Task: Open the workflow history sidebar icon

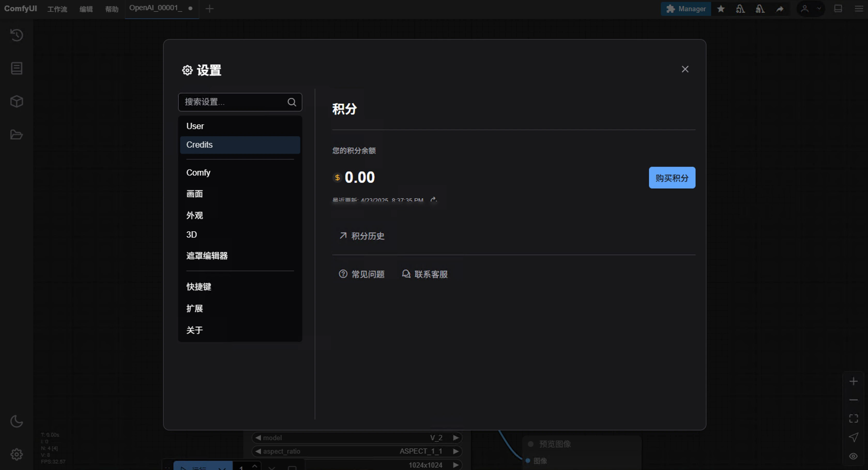Action: click(x=17, y=35)
